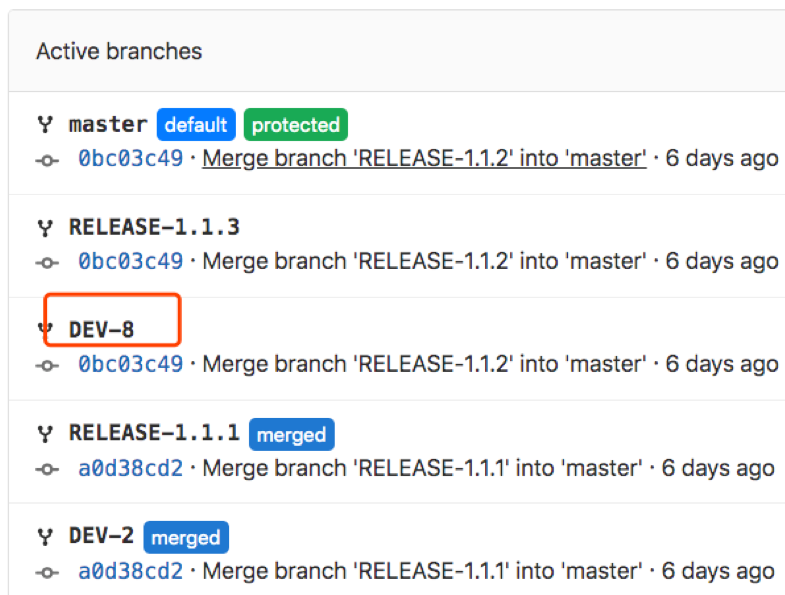Click the merged badge beside DEV-2
785x595 pixels.
(x=186, y=537)
